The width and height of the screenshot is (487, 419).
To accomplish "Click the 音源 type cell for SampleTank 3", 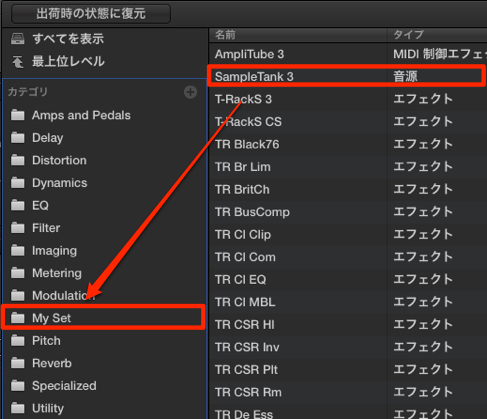I will point(405,77).
